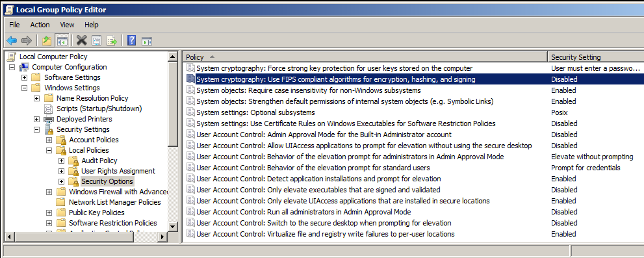Click the blue Help question-mark icon
This screenshot has height=258, width=644.
coord(132,40)
